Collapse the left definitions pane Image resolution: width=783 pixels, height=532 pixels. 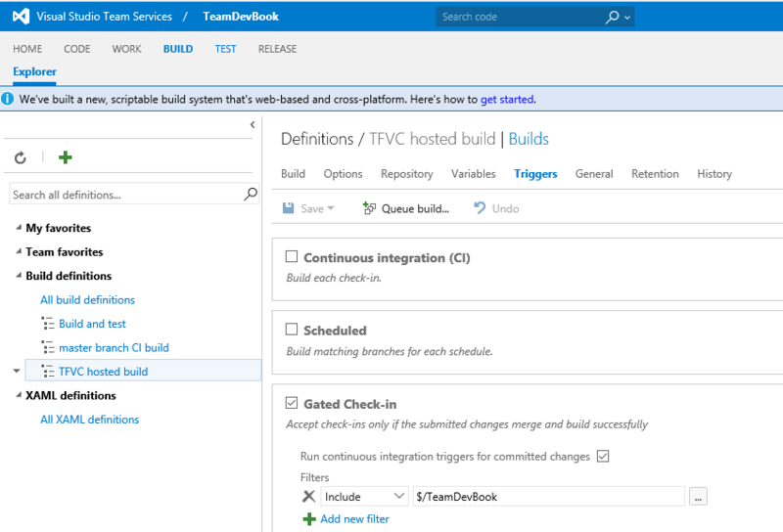(x=253, y=125)
